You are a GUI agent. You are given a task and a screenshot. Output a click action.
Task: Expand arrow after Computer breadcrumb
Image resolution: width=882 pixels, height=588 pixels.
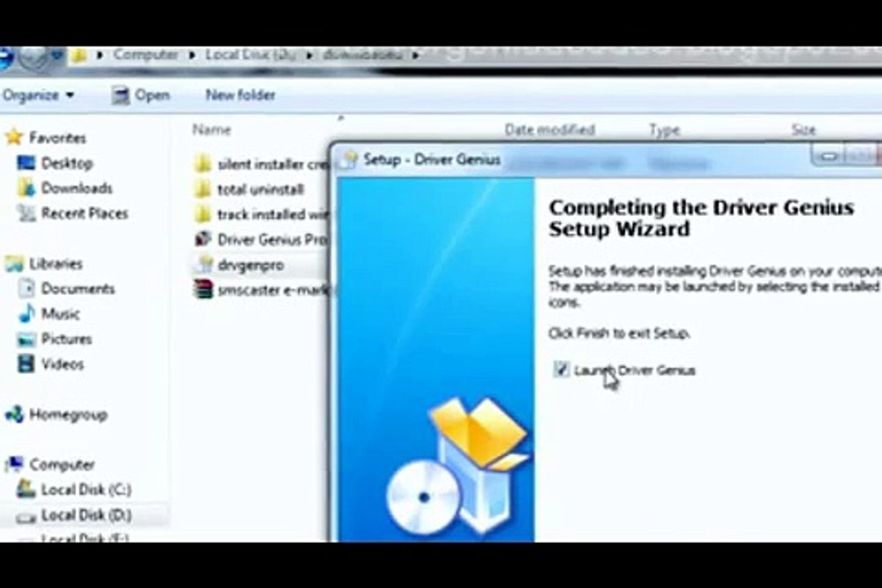pos(192,56)
